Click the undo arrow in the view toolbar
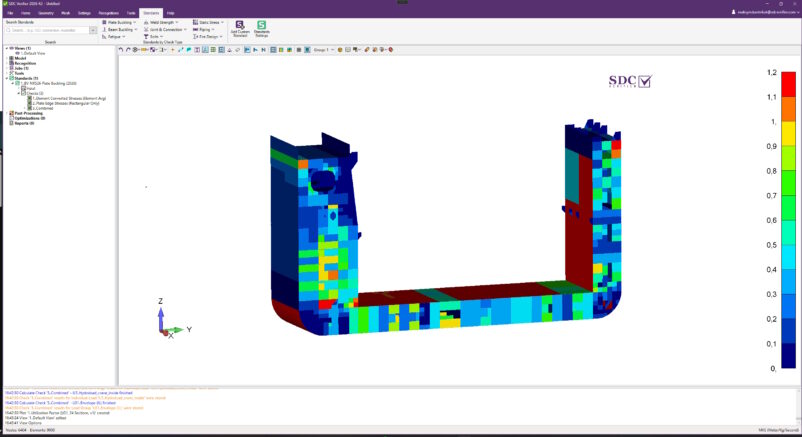Screen dimensions: 802x437 pyautogui.click(x=121, y=50)
